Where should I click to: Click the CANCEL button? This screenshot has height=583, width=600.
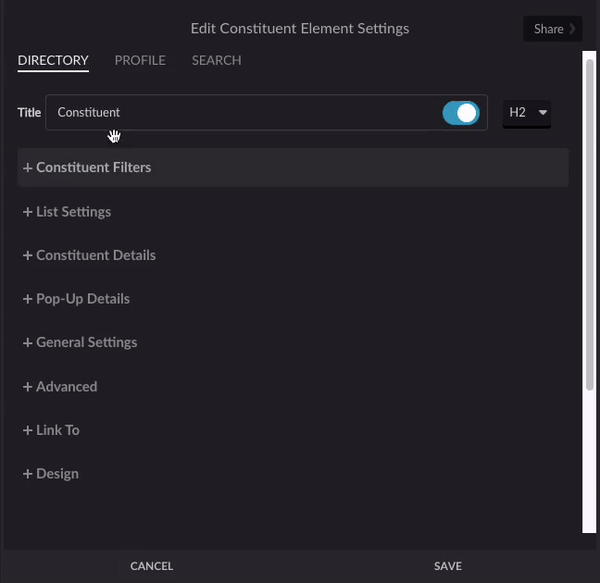(152, 566)
